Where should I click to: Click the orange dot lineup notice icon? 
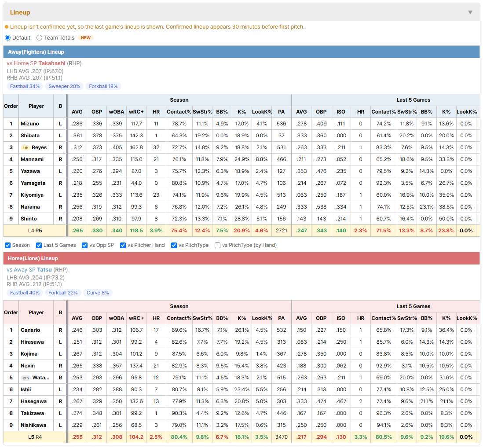pos(7,27)
